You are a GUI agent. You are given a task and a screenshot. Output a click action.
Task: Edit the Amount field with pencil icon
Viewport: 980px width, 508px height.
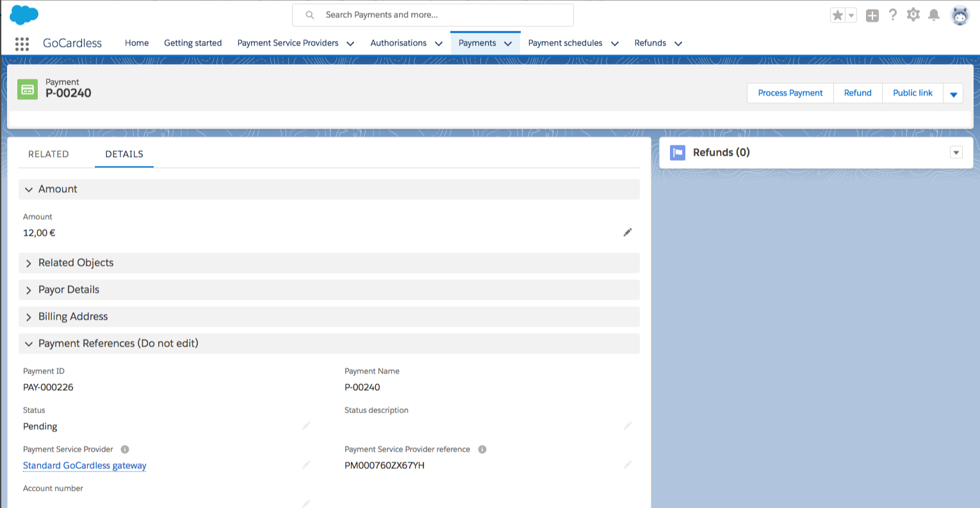coord(628,232)
